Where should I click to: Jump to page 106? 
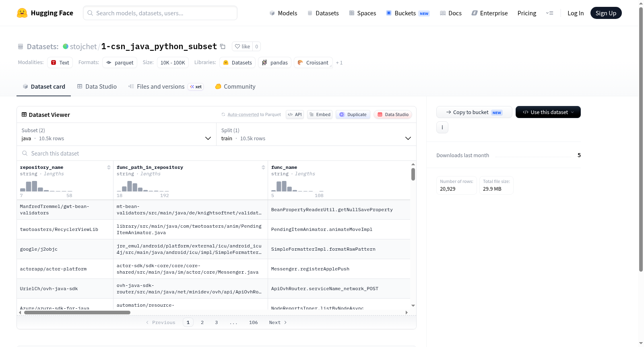coord(254,322)
